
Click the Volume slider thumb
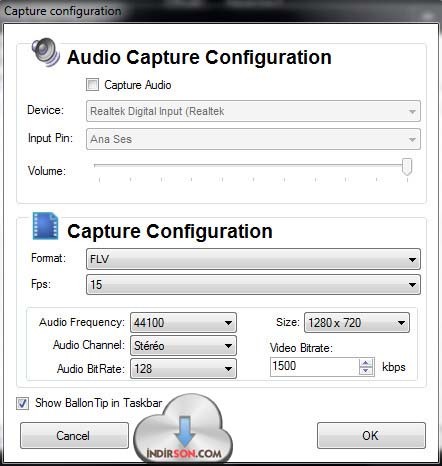click(407, 167)
